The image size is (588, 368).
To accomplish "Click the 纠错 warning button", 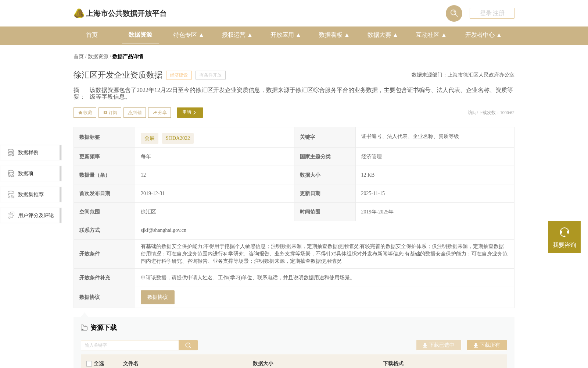I will coord(135,113).
